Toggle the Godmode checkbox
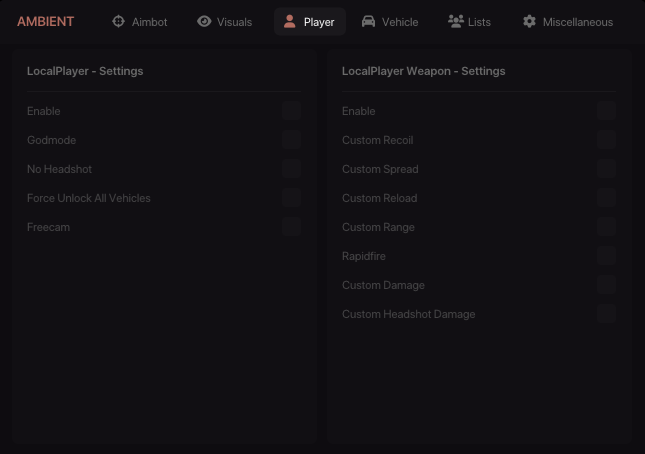Screen dimensions: 645x454 [x=291, y=140]
